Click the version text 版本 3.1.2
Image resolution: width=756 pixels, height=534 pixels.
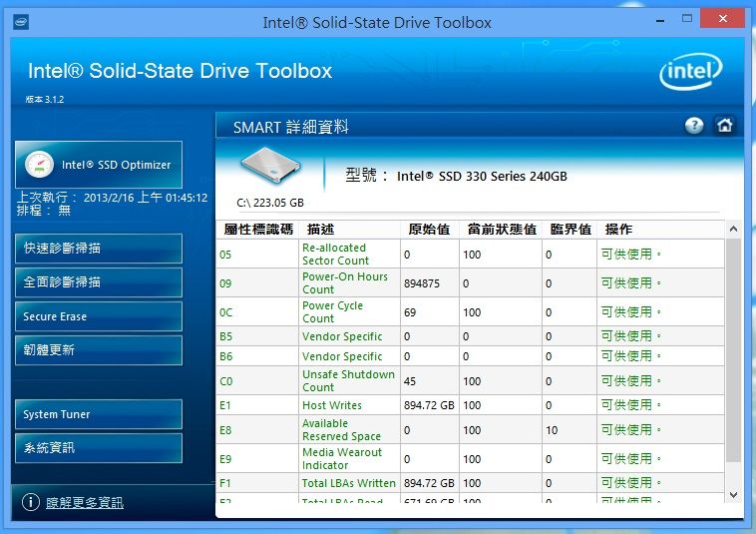tap(45, 100)
